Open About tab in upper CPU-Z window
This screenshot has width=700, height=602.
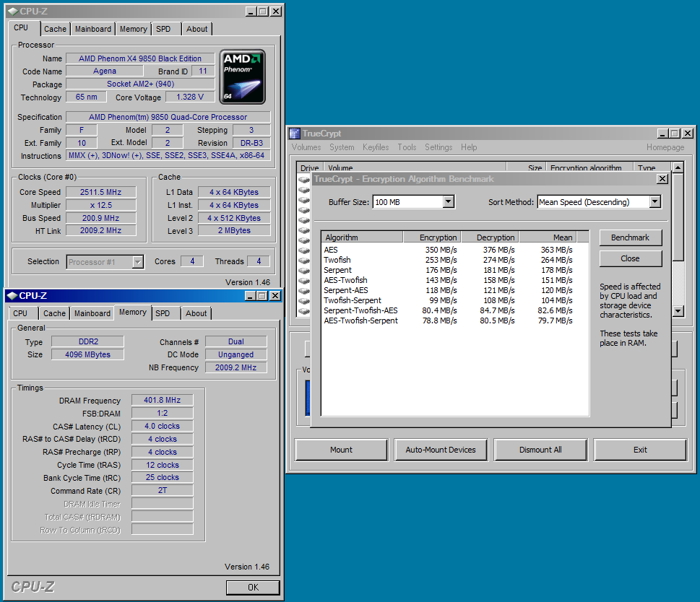197,29
